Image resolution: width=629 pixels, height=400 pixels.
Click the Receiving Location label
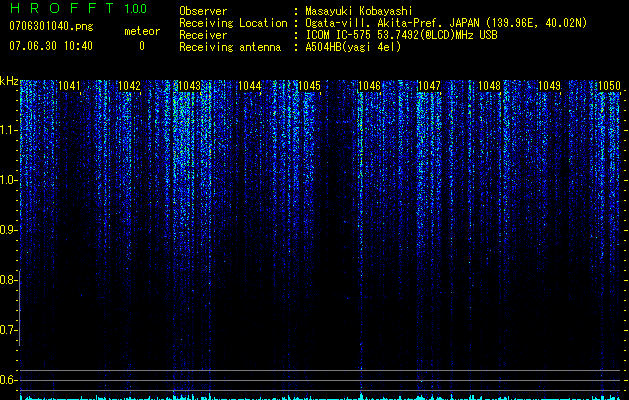pos(233,23)
